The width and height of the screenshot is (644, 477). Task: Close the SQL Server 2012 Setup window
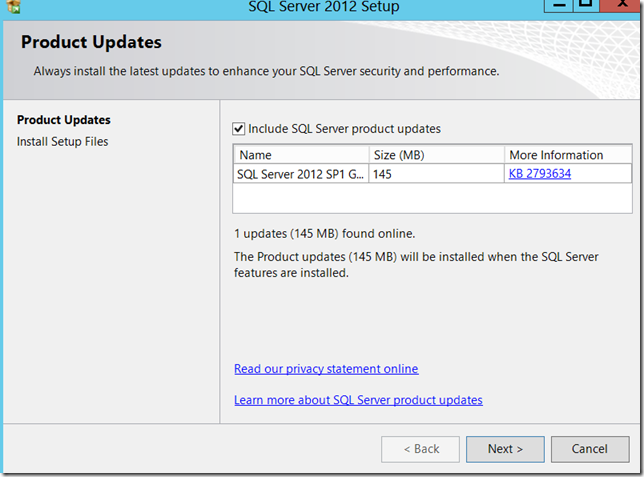621,6
